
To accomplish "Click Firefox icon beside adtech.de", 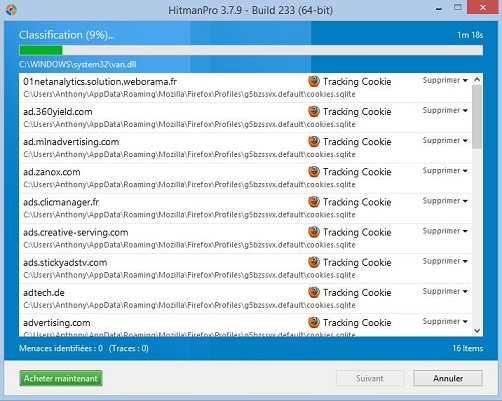I will (314, 292).
